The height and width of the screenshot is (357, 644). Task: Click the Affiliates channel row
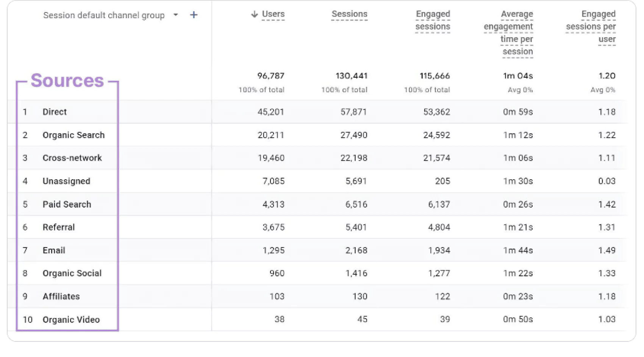click(61, 296)
